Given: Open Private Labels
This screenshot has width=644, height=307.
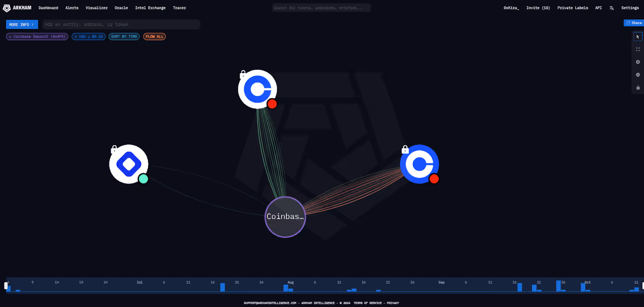Looking at the screenshot, I should coord(573,8).
